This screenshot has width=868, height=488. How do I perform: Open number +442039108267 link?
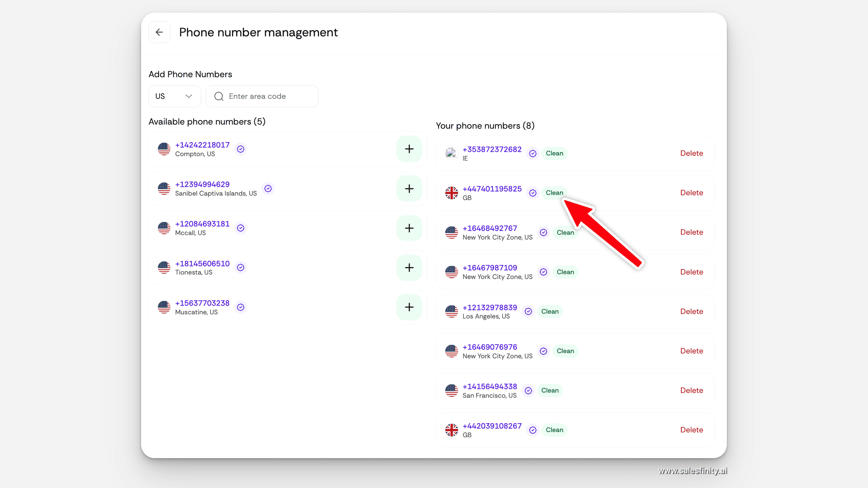[492, 426]
